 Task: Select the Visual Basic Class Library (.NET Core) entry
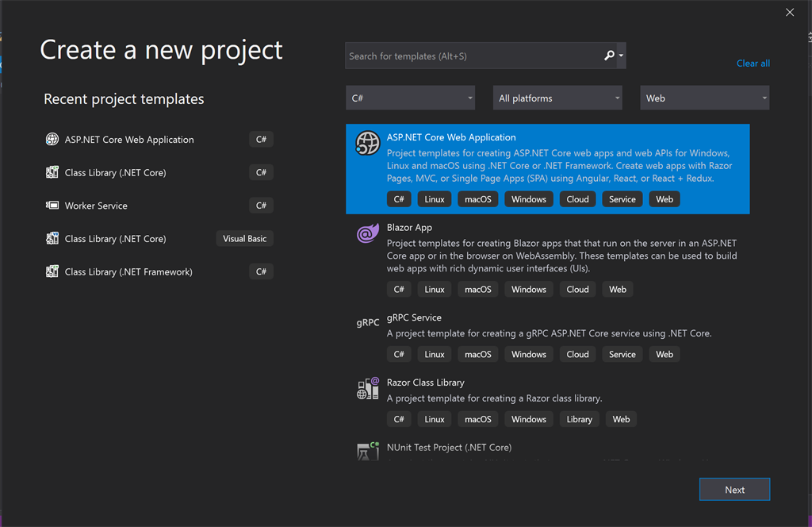point(116,239)
